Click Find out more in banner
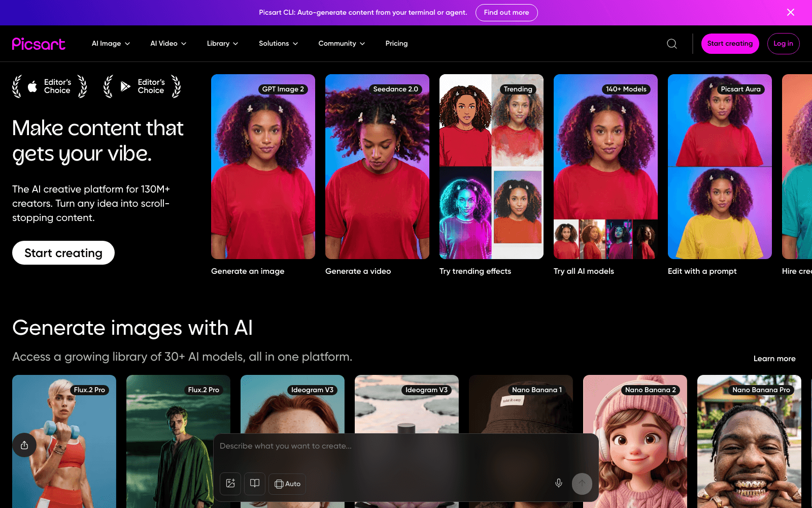Image resolution: width=812 pixels, height=508 pixels. pos(506,13)
